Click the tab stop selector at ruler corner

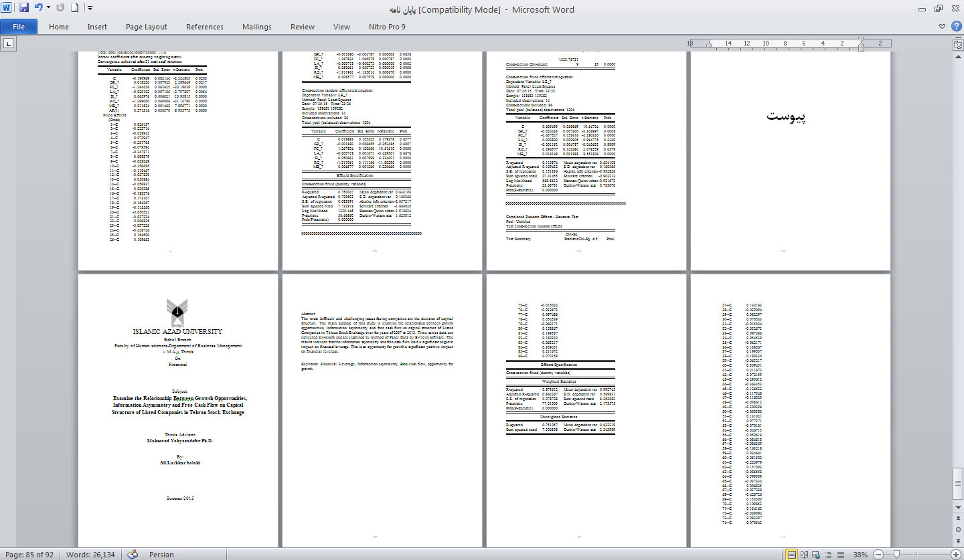pyautogui.click(x=9, y=43)
